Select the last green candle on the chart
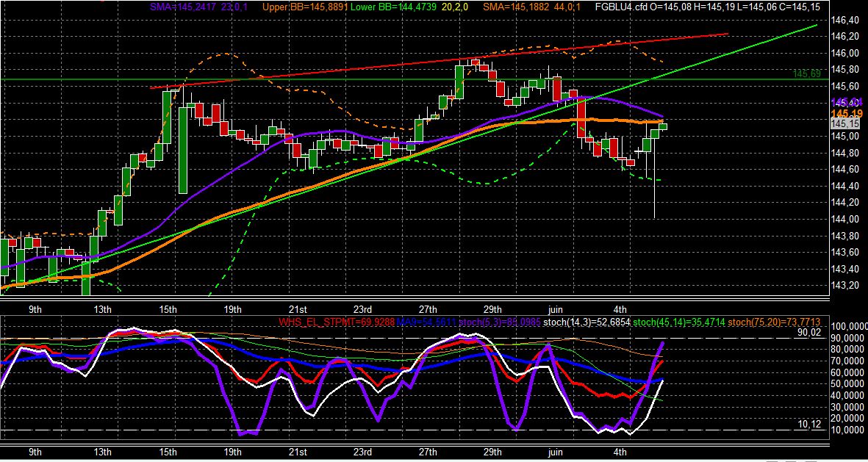Viewport: 868px width, 462px height. (x=663, y=127)
